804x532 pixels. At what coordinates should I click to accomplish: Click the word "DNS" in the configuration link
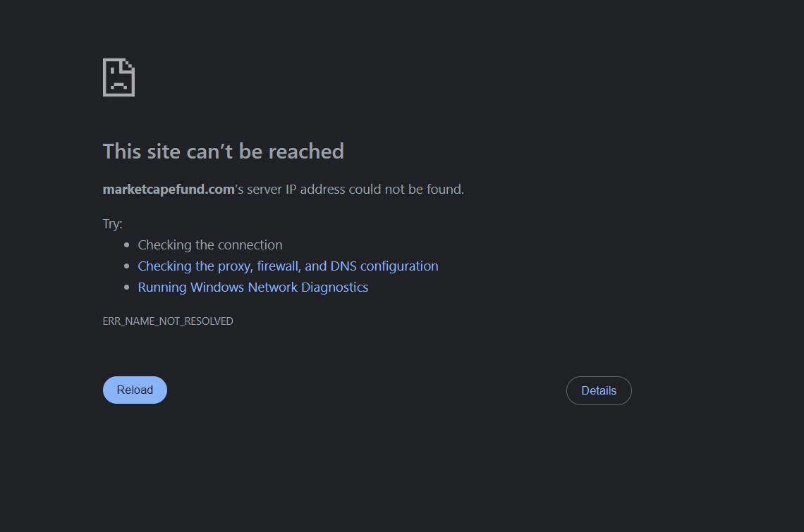pos(343,266)
